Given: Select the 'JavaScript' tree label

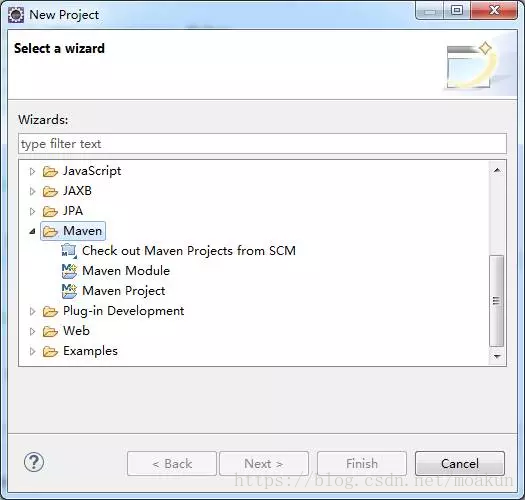Looking at the screenshot, I should 92,171.
